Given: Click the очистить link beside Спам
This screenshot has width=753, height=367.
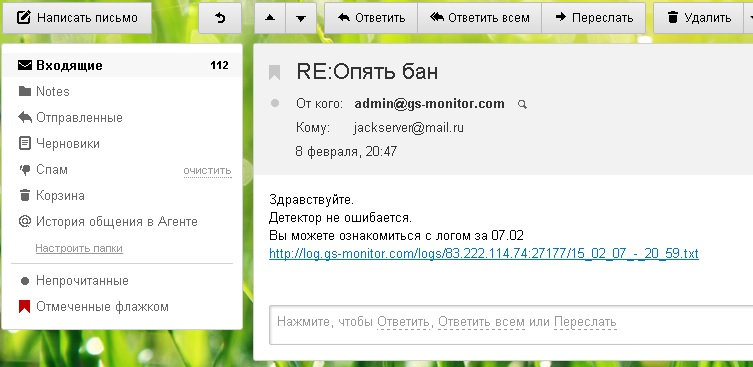Looking at the screenshot, I should point(207,171).
